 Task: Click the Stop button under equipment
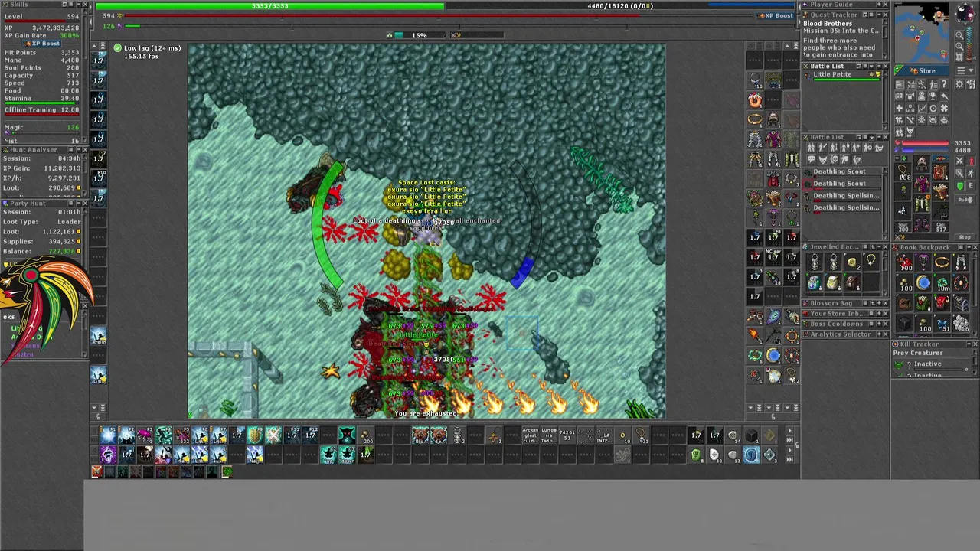(x=965, y=237)
